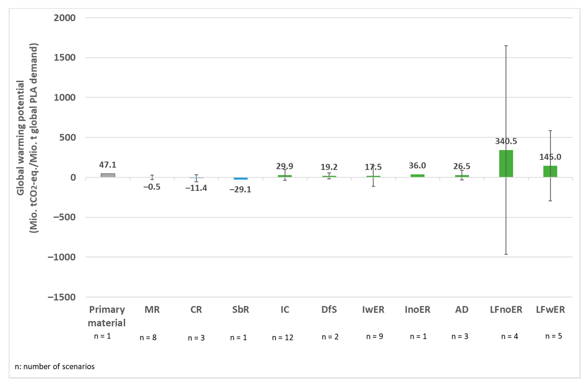Select the 36.0 data label above InoER
588x385 pixels.
[417, 166]
